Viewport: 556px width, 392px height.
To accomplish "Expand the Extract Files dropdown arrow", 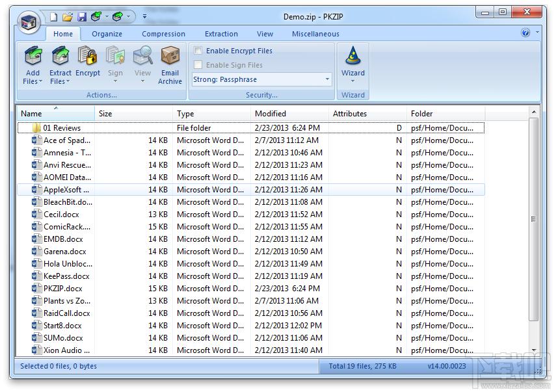I will (68, 81).
